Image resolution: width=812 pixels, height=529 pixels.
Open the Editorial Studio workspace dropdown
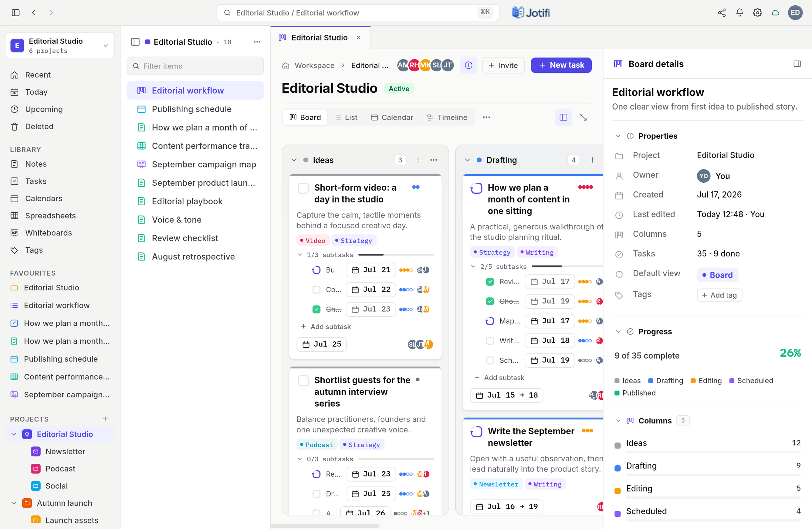[x=60, y=45]
